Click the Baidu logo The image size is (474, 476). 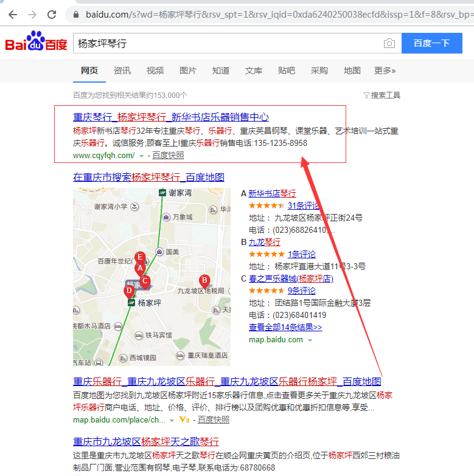36,43
